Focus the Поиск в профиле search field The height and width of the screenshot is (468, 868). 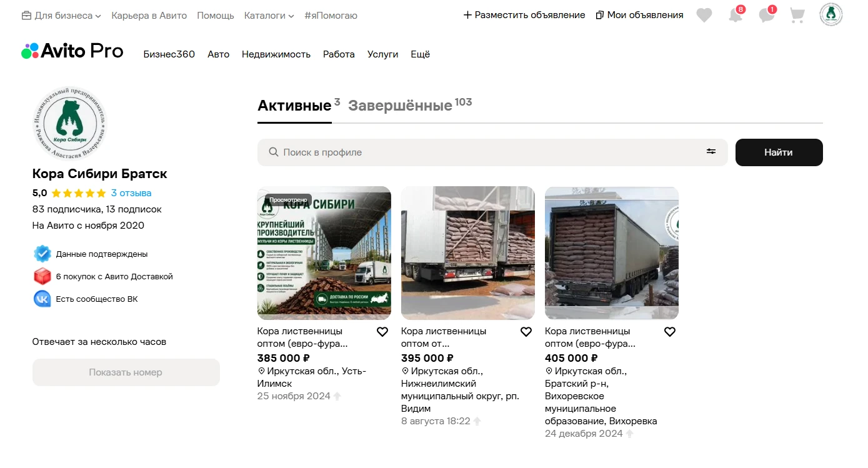point(492,152)
